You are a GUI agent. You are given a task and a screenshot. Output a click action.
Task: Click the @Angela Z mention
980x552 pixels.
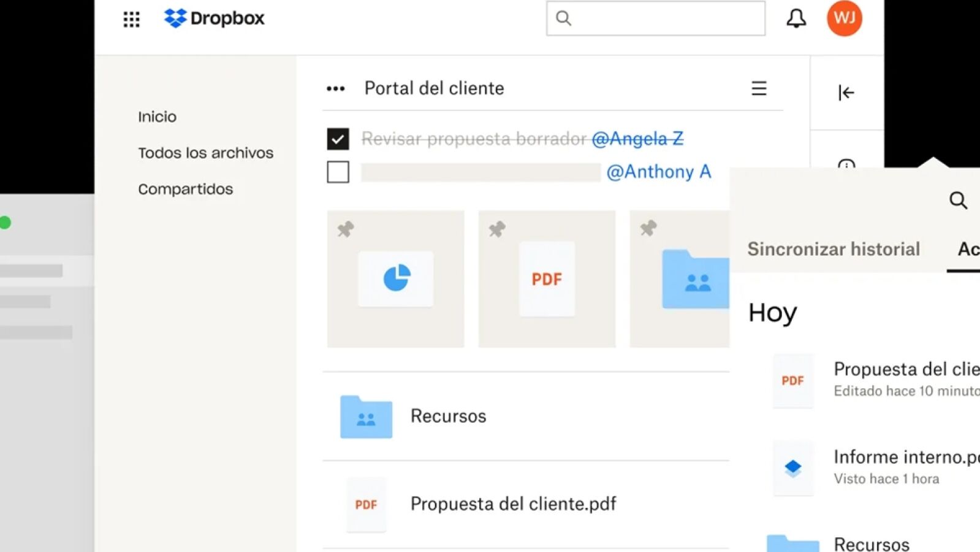[637, 139]
